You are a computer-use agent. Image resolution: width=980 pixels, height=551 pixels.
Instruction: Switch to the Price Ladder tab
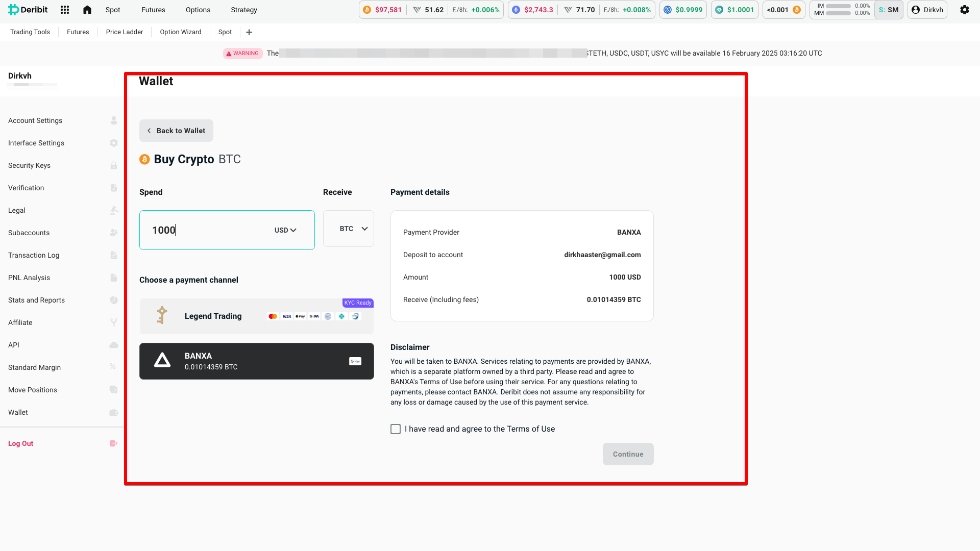[x=125, y=32]
